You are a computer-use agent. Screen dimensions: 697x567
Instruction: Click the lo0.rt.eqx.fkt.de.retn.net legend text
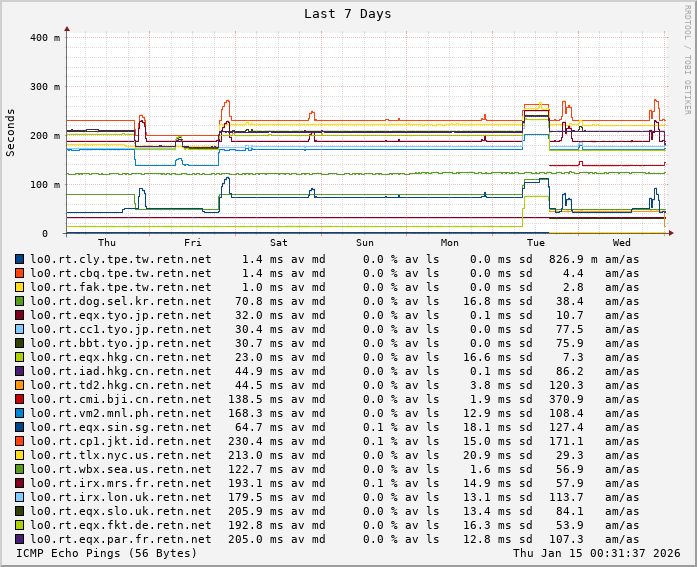coord(120,525)
